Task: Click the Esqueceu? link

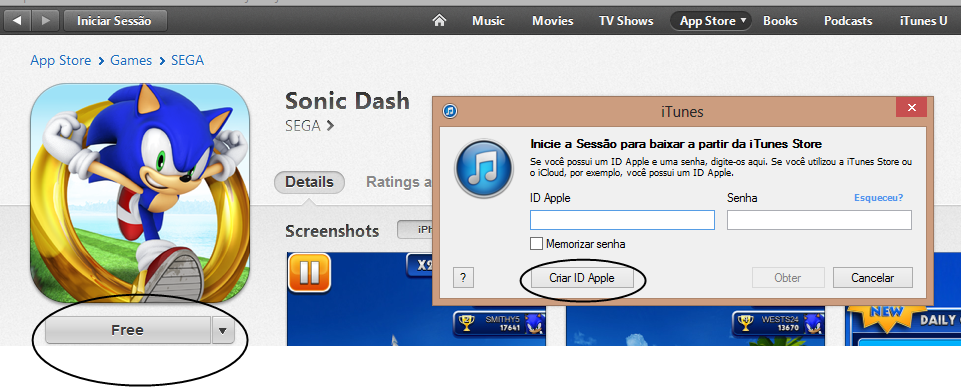Action: click(x=878, y=198)
